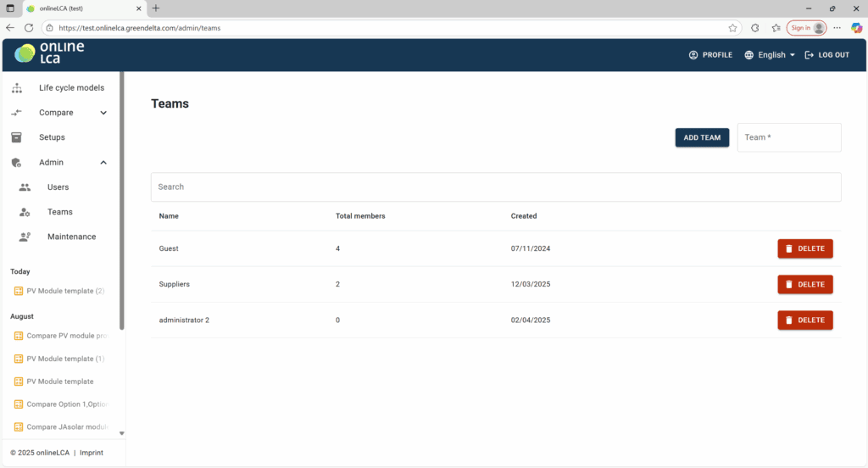Screen dimensions: 868x468
Task: Expand the Compare submenu chevron
Action: coord(103,113)
